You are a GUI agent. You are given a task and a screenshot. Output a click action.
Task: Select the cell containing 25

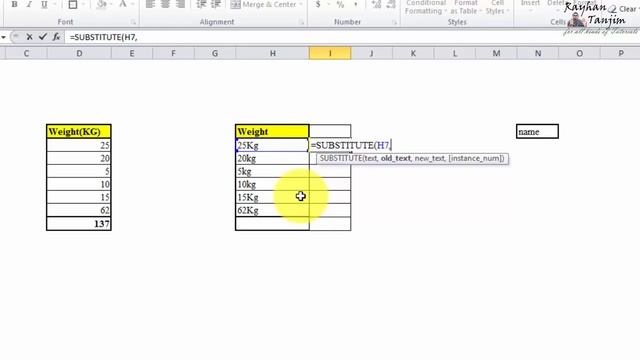pyautogui.click(x=79, y=145)
